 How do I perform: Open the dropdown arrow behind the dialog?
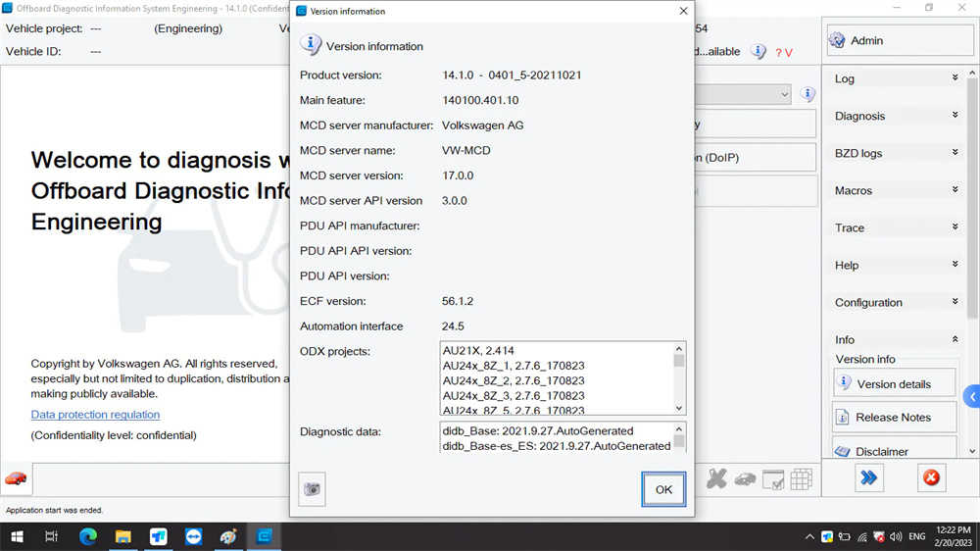(784, 94)
